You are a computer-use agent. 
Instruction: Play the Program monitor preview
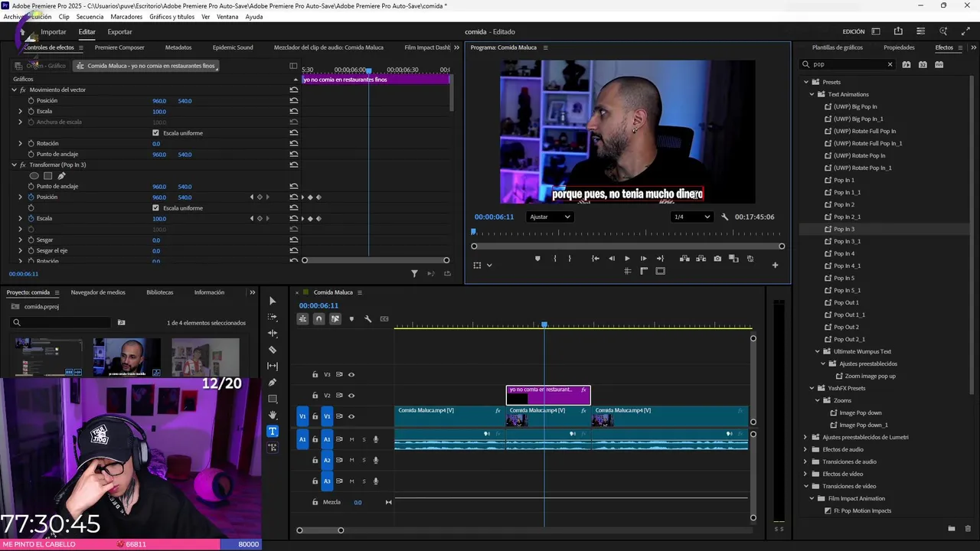tap(627, 259)
